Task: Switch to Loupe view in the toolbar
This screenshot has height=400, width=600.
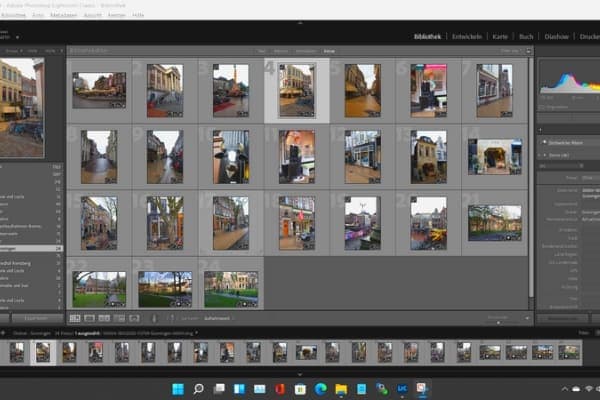Action: coord(90,318)
